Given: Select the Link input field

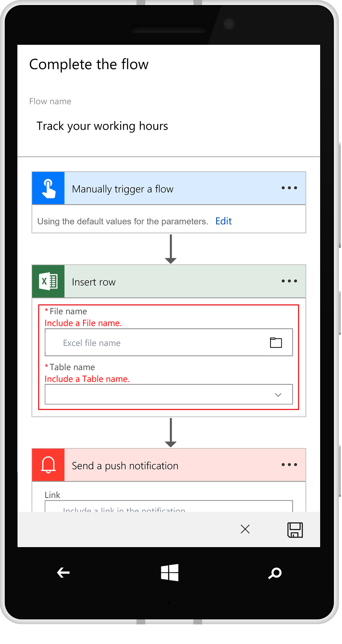Looking at the screenshot, I should click(169, 506).
